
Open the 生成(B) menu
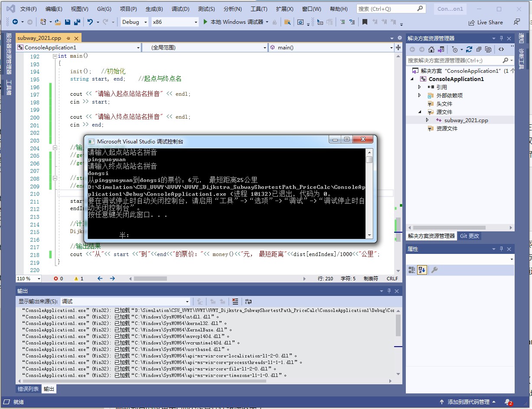[154, 9]
